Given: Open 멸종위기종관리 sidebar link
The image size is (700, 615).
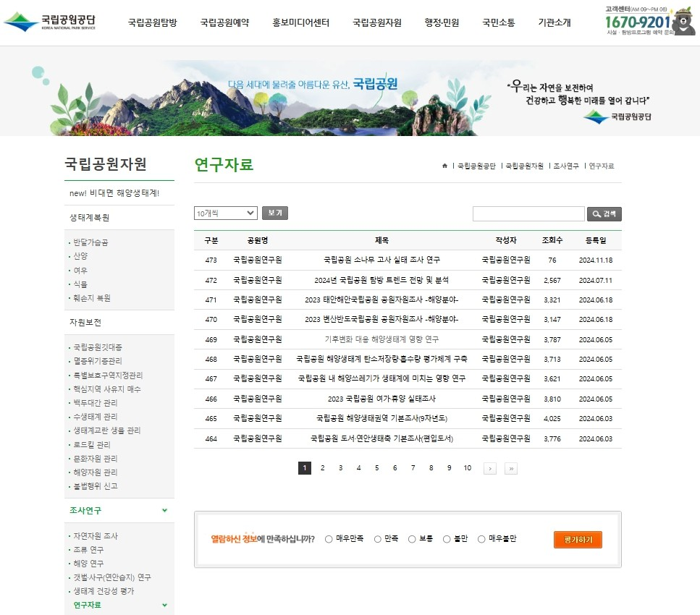Looking at the screenshot, I should 98,361.
